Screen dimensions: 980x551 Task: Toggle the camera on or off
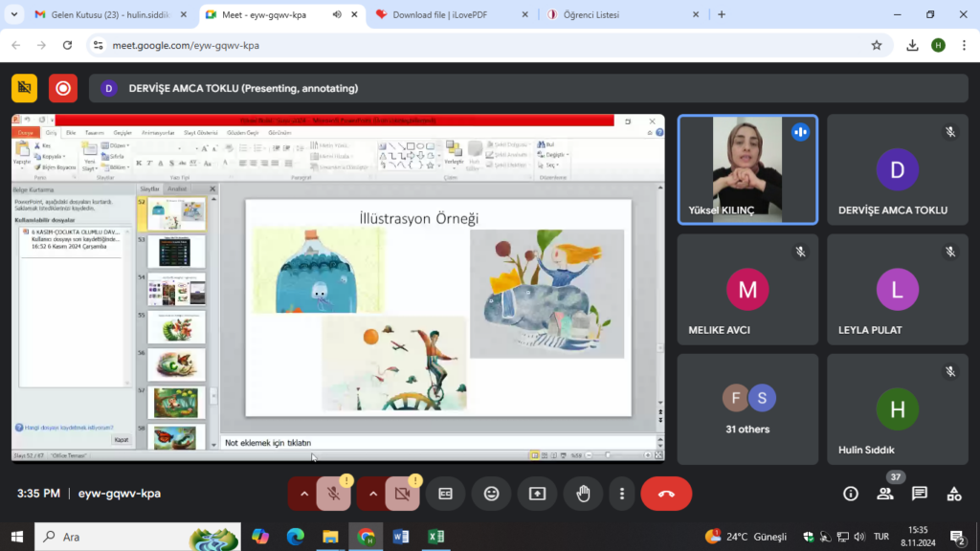click(402, 494)
